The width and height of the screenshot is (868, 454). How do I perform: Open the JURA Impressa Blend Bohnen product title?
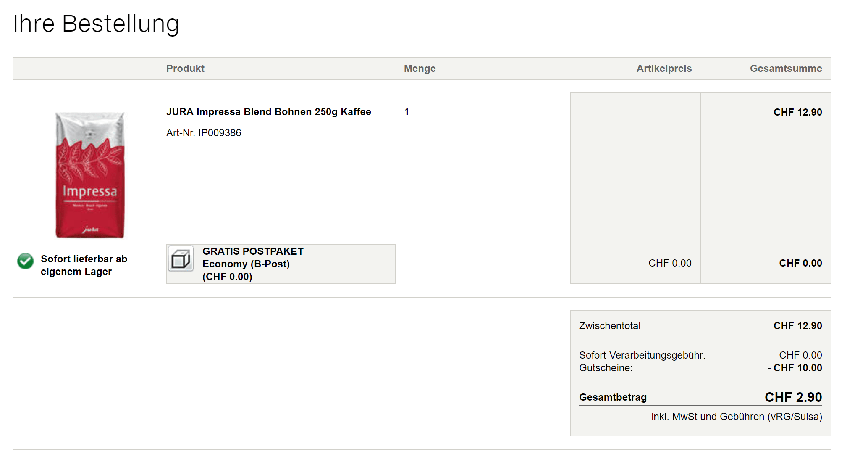(268, 112)
